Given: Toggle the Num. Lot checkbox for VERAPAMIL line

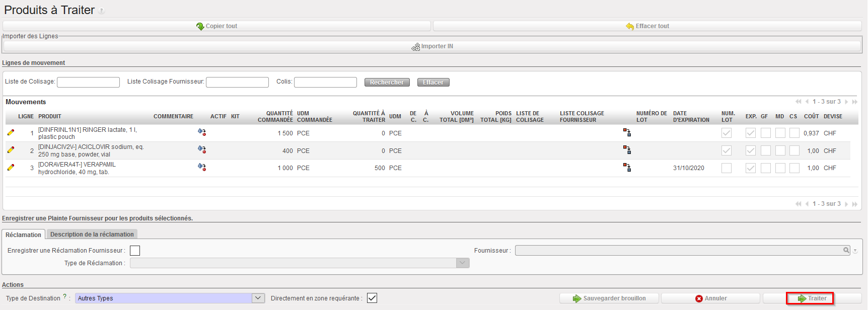Looking at the screenshot, I should 726,168.
